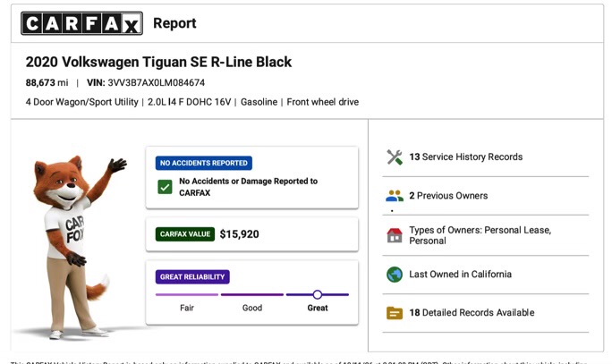612x364 pixels.
Task: Click the Last Owned in California row
Action: pyautogui.click(x=486, y=275)
